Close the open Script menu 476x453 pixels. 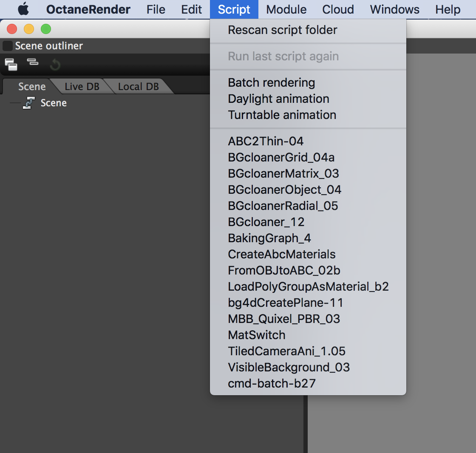[x=234, y=9]
